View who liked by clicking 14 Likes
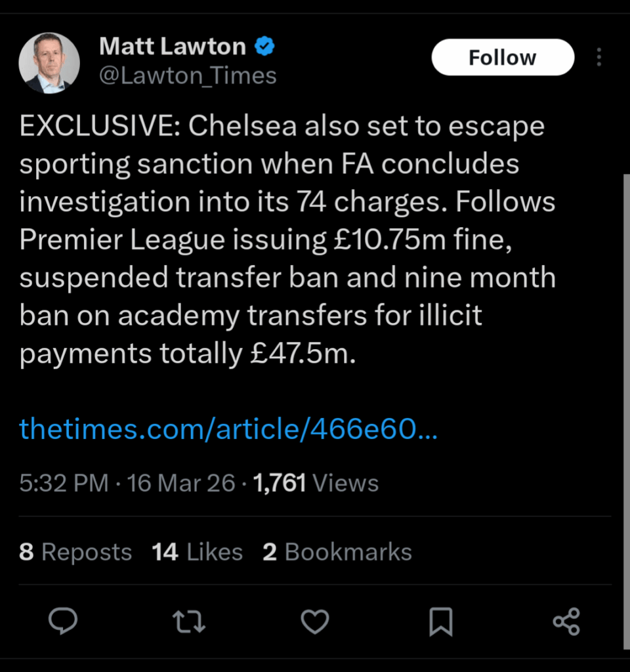This screenshot has width=630, height=672. point(197,552)
